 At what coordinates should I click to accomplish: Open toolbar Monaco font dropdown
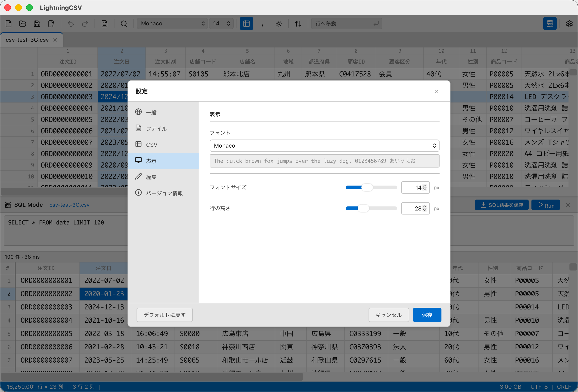(x=172, y=24)
